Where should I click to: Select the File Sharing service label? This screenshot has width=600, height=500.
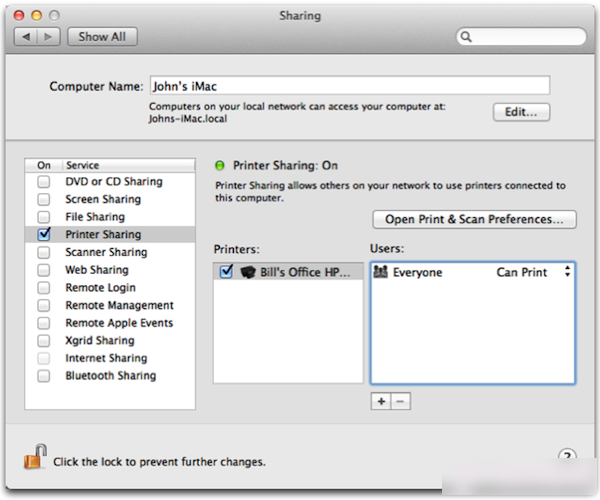[95, 217]
